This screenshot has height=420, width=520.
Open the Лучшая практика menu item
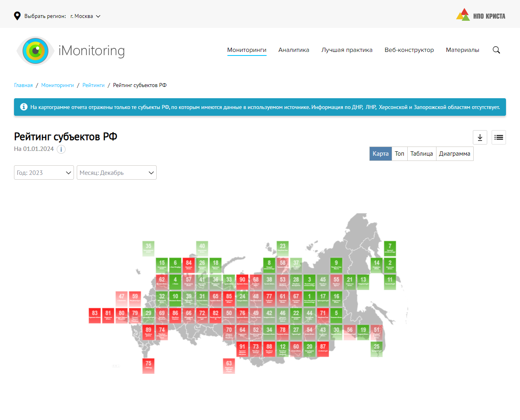tap(347, 50)
